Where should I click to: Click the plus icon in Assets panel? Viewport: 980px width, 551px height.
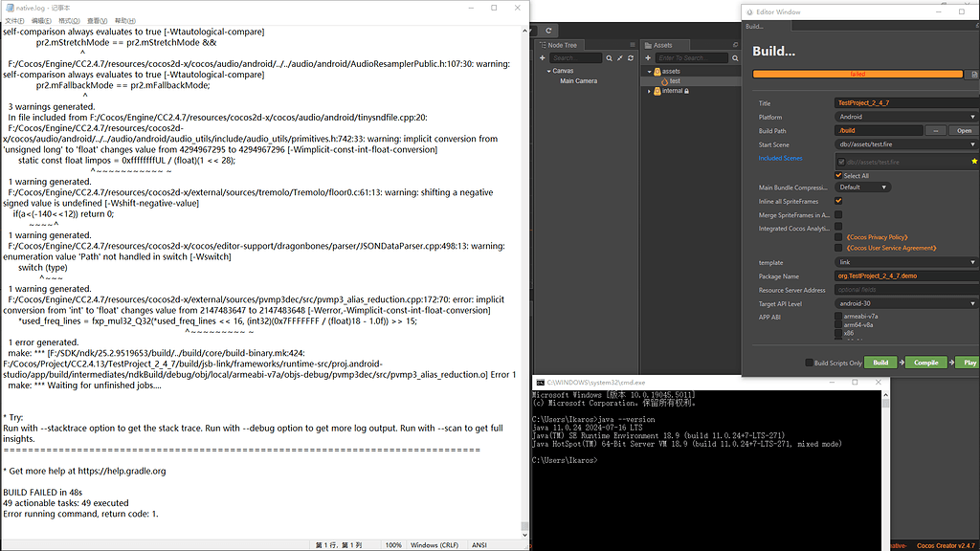pos(648,58)
